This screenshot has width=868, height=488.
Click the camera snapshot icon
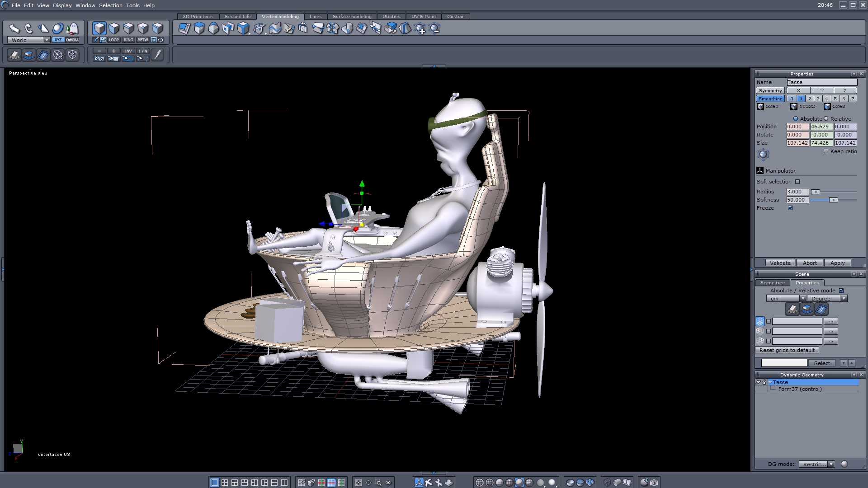[654, 483]
